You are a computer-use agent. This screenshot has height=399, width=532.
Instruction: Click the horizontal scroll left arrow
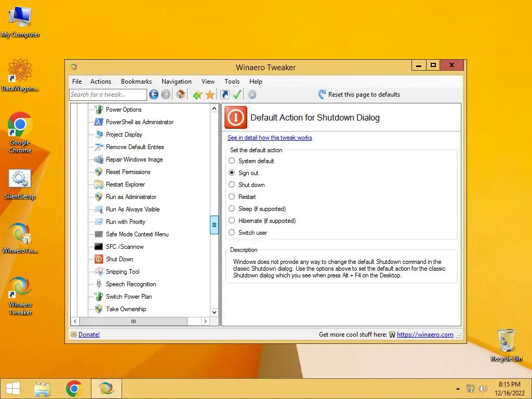pyautogui.click(x=75, y=321)
